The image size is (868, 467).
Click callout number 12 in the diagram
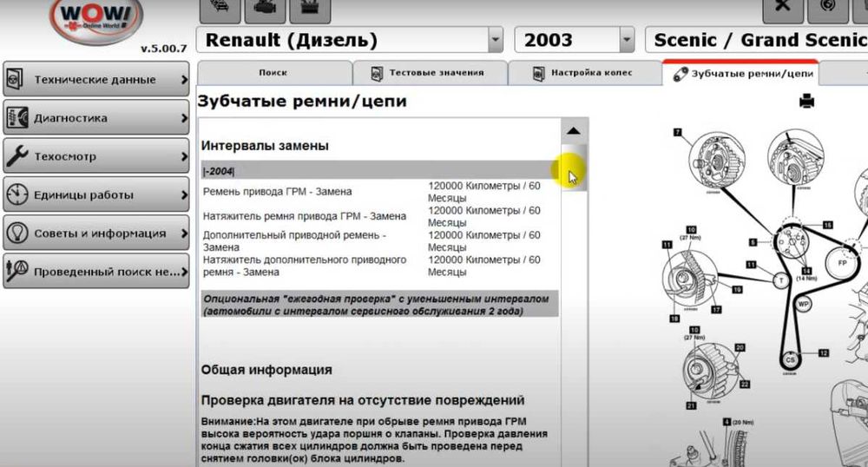point(824,352)
